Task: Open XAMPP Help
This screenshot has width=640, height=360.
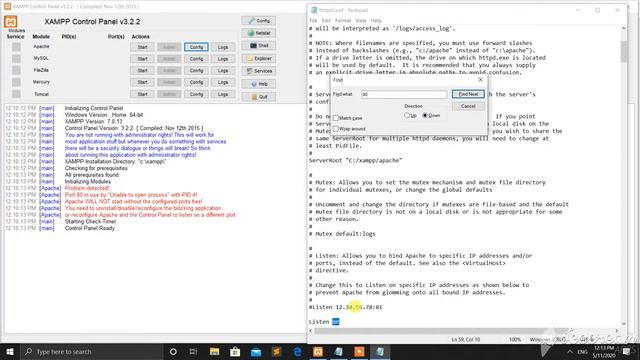Action: [x=259, y=84]
